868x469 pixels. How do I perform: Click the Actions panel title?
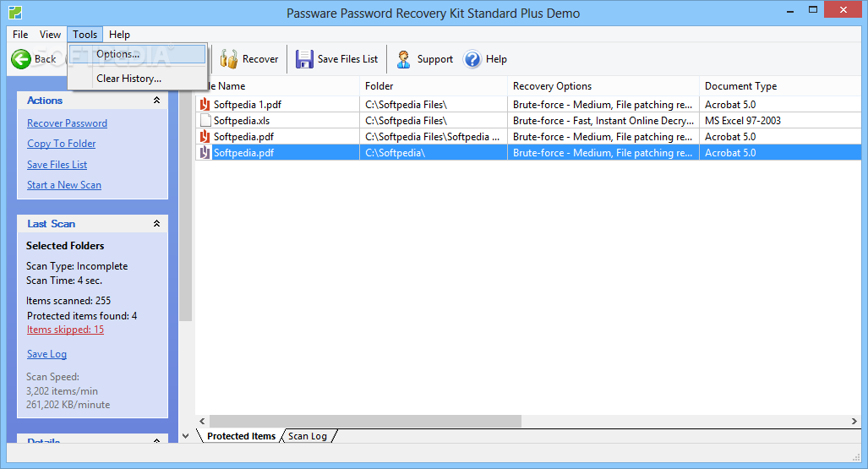coord(45,101)
